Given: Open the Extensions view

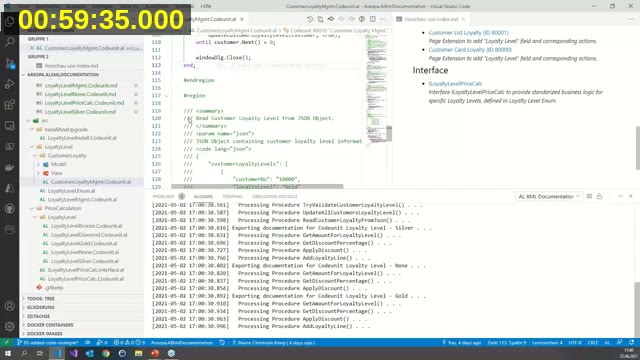Looking at the screenshot, I should click(x=9, y=105).
